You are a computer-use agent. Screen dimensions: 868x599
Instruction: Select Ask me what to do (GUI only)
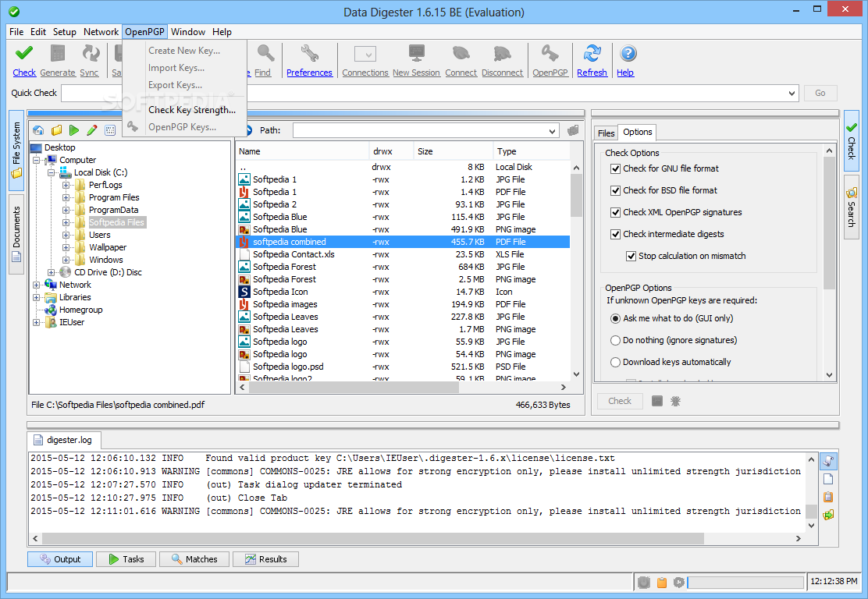(615, 318)
